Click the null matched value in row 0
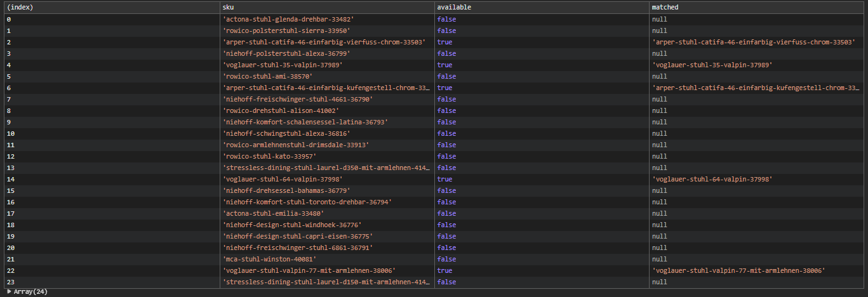 (x=659, y=19)
